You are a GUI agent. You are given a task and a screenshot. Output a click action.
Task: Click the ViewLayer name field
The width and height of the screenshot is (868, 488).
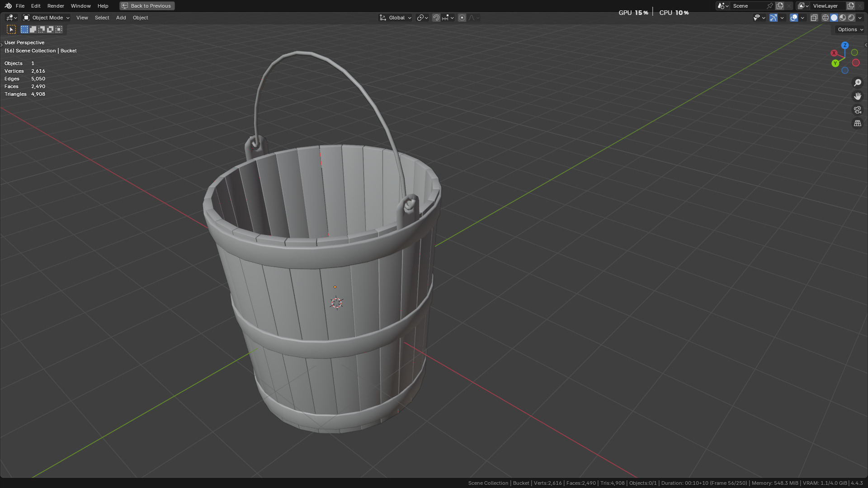tap(828, 6)
